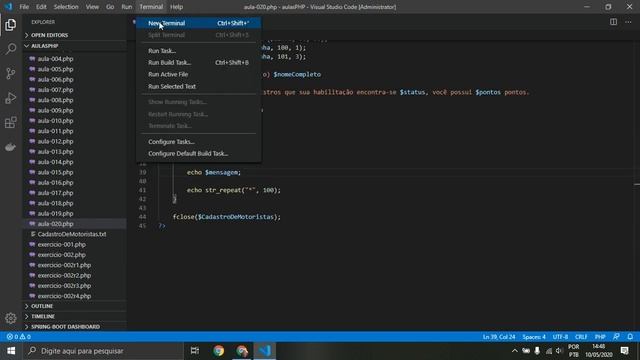The width and height of the screenshot is (640, 360).
Task: Open the Help menu
Action: click(x=176, y=7)
